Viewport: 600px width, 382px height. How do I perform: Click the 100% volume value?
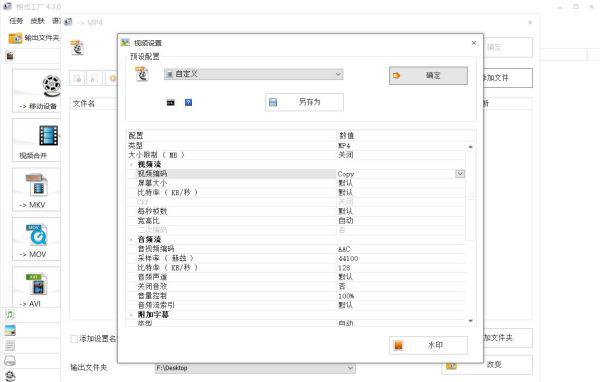coord(346,296)
